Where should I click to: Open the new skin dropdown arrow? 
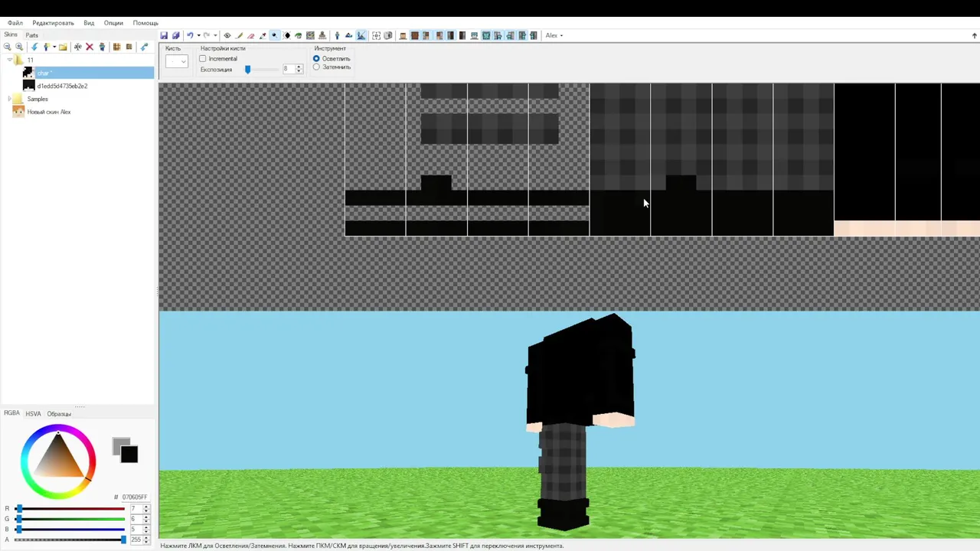[x=54, y=47]
